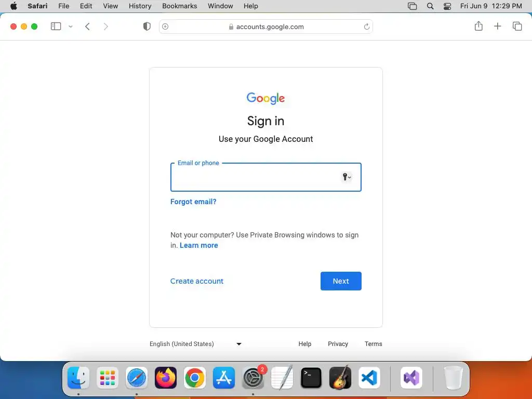Launch Terminal from the dock
The height and width of the screenshot is (399, 532).
coord(311,378)
